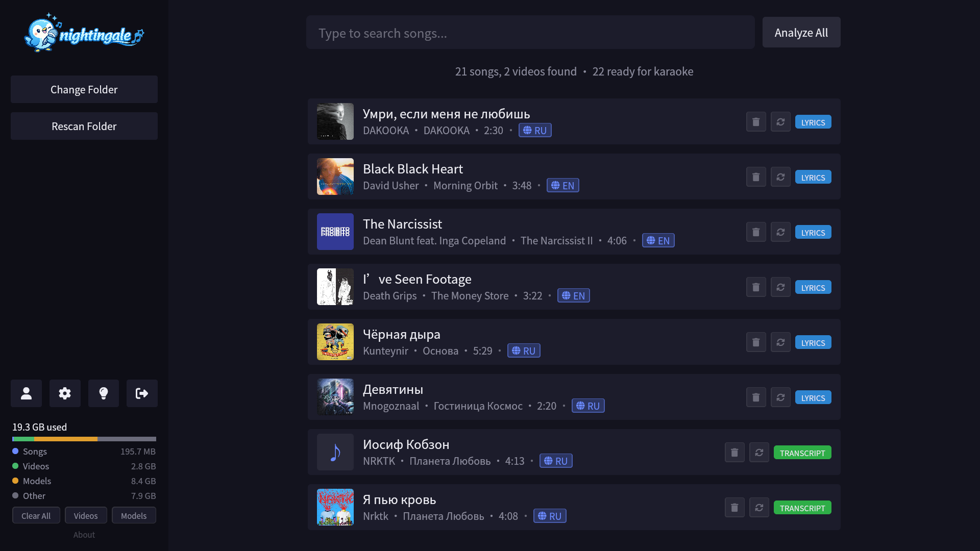Viewport: 980px width, 551px height.
Task: Delete "Я пью кровь" via trash icon
Action: (734, 507)
